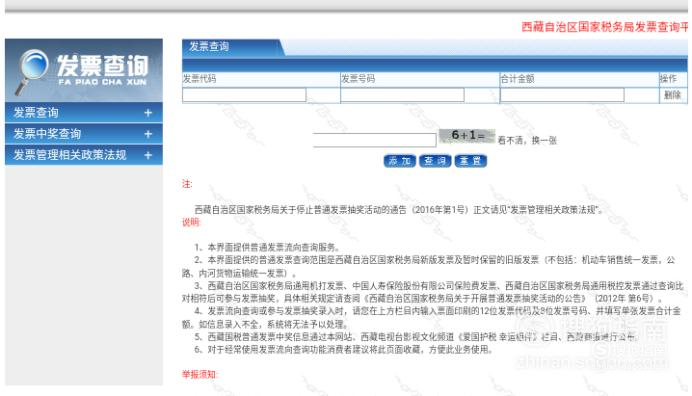Focus the 合计金额 input field
This screenshot has height=396, width=692.
(562, 95)
